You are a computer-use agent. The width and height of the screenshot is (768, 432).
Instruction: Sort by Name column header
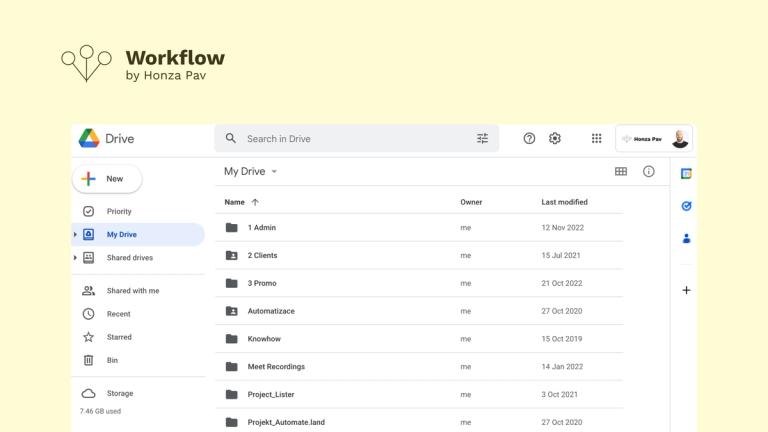[x=234, y=202]
